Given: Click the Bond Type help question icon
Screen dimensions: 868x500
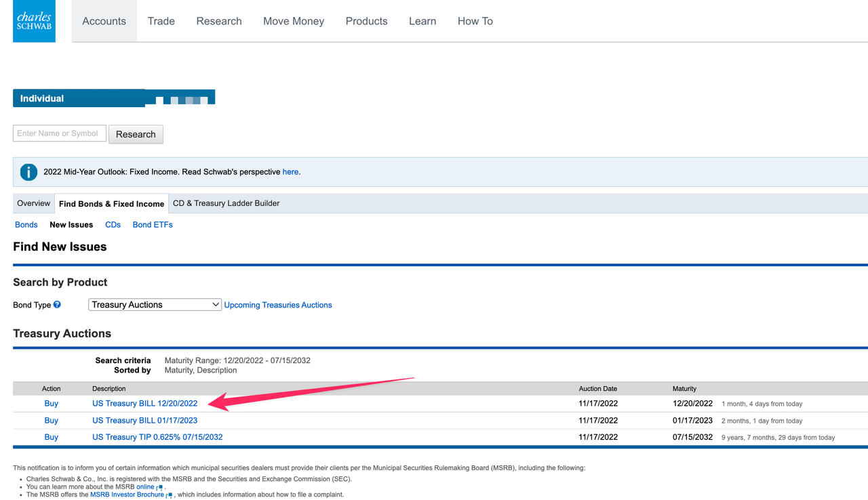Looking at the screenshot, I should (58, 305).
